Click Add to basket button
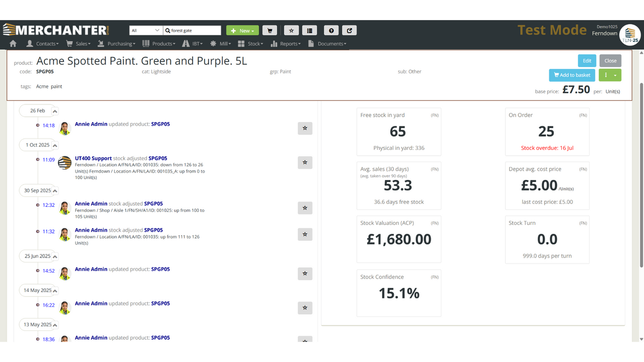Screen dimensions: 644x362 coord(572,75)
